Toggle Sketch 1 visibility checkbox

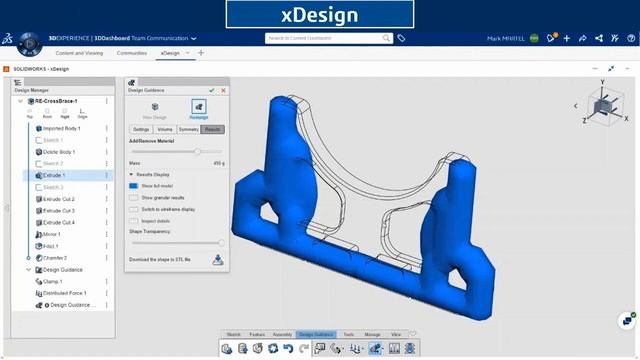tap(39, 140)
